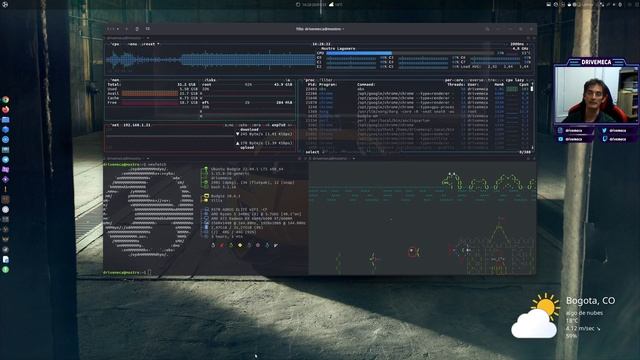This screenshot has height=360, width=640.
Task: Open the terminal session switcher dropdown in Tilix
Action: click(x=113, y=29)
